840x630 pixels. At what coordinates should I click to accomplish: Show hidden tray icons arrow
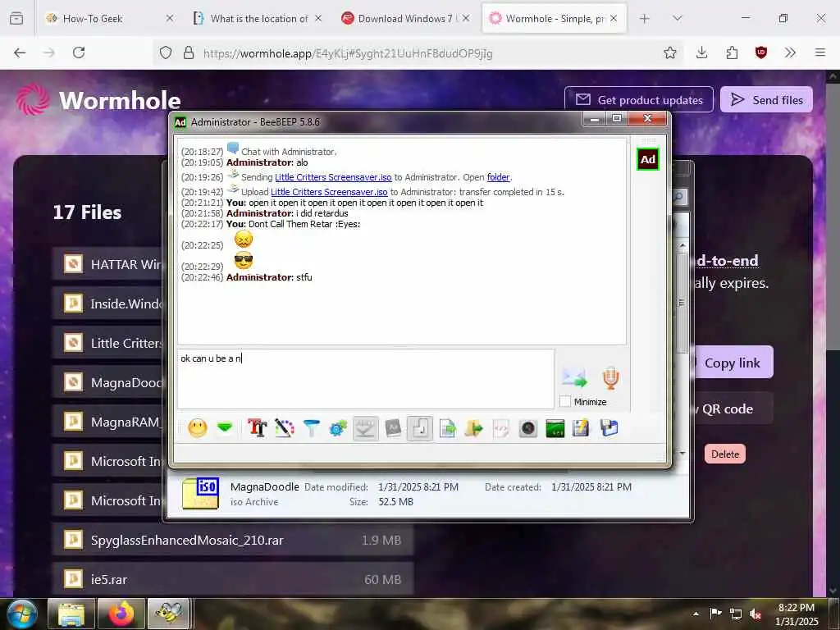(x=696, y=614)
